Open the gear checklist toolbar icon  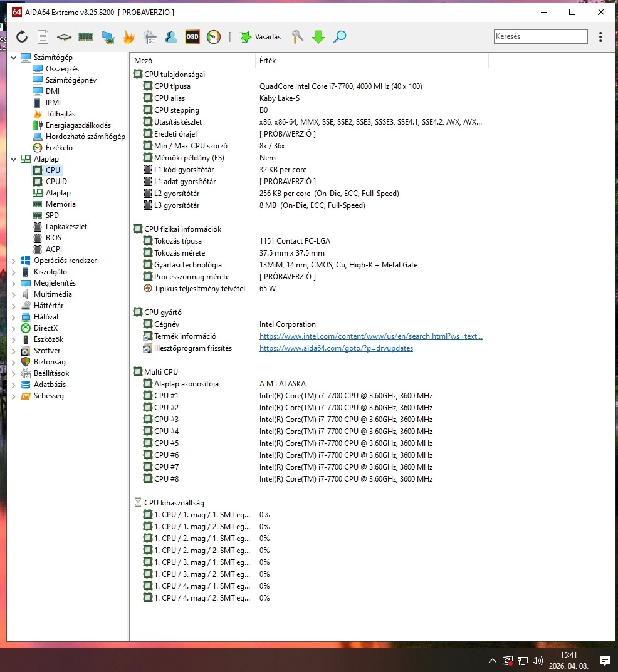[x=150, y=37]
